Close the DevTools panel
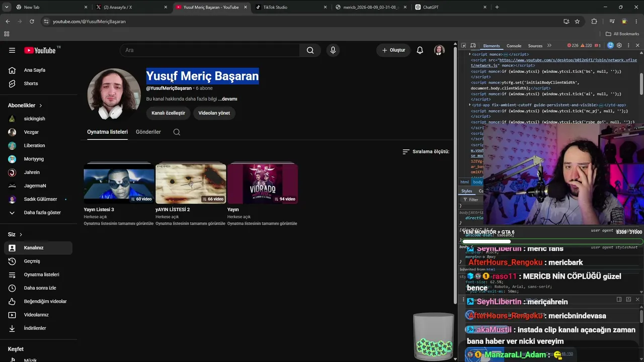Screen dimensions: 644x362 (x=637, y=46)
